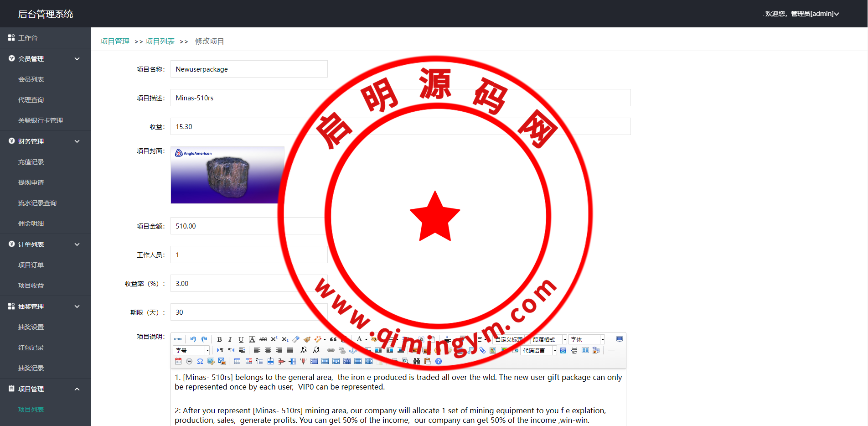Image resolution: width=868 pixels, height=426 pixels.
Task: Click the Superscript icon
Action: [x=274, y=339]
